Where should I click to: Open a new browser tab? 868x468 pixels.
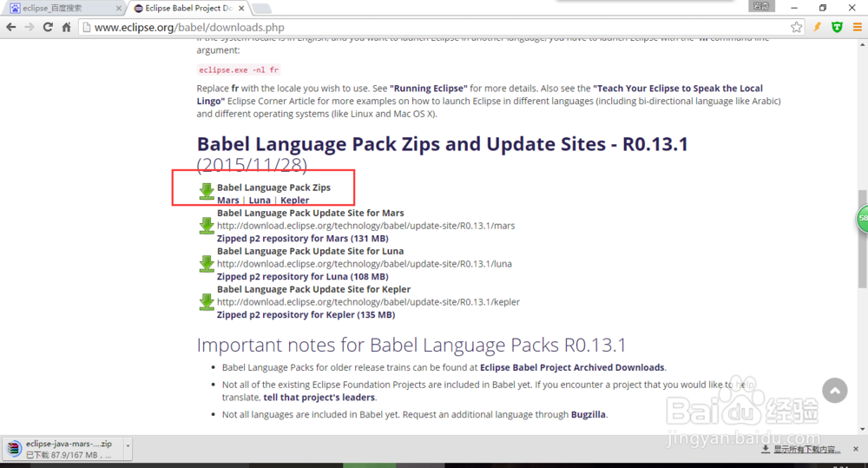[261, 9]
